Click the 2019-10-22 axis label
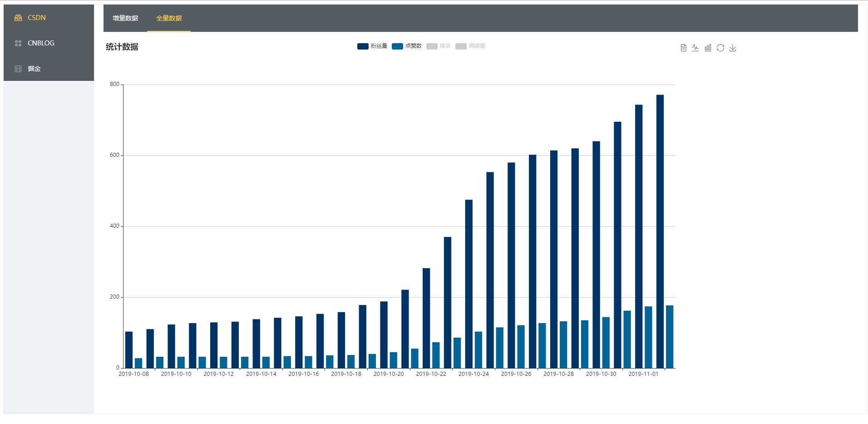This screenshot has height=424, width=868. click(431, 374)
